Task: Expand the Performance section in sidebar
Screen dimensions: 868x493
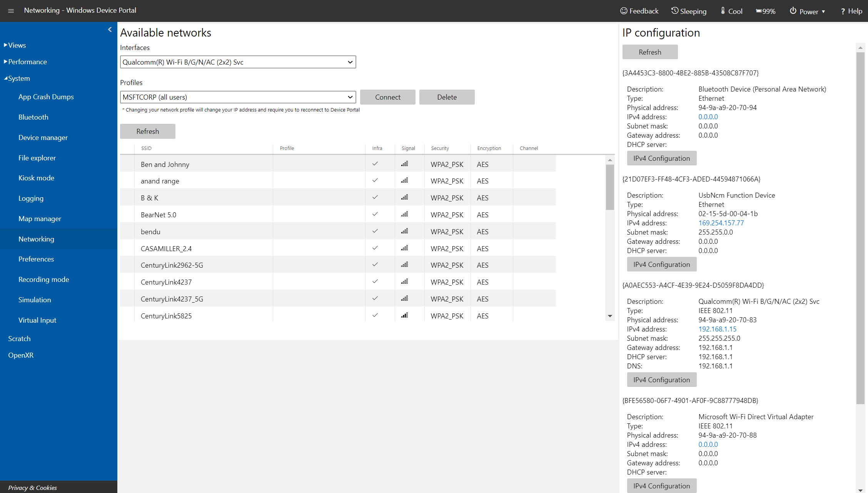Action: click(27, 62)
